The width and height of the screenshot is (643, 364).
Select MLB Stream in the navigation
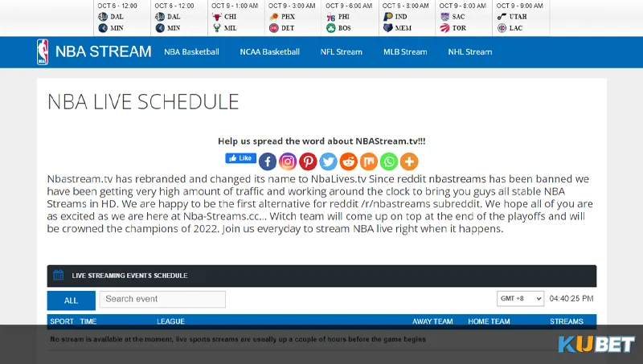405,52
